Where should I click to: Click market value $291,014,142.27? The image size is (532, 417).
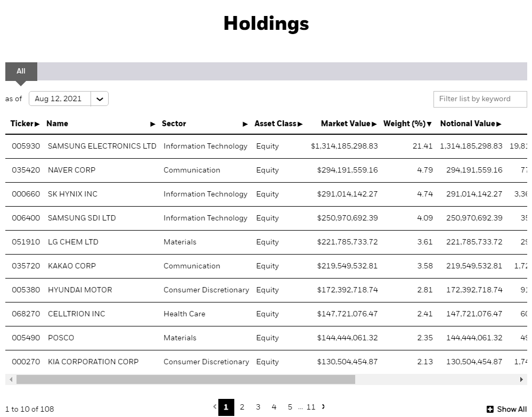pos(347,194)
